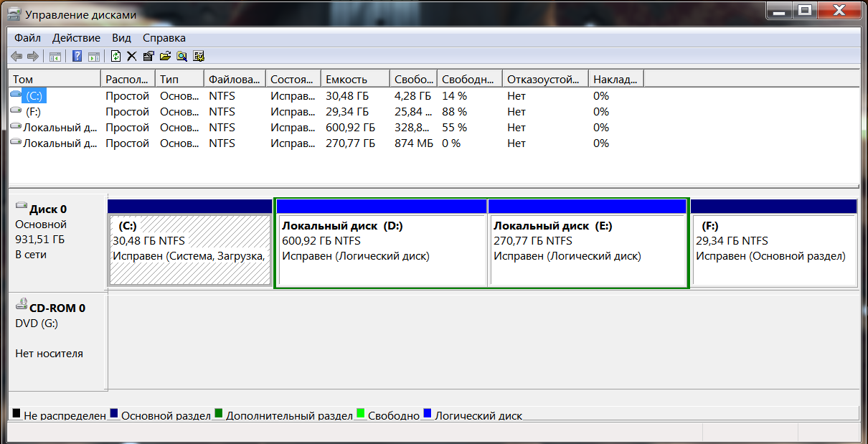Click the black Не распределен legend swatch
Image resolution: width=868 pixels, height=444 pixels.
16,414
